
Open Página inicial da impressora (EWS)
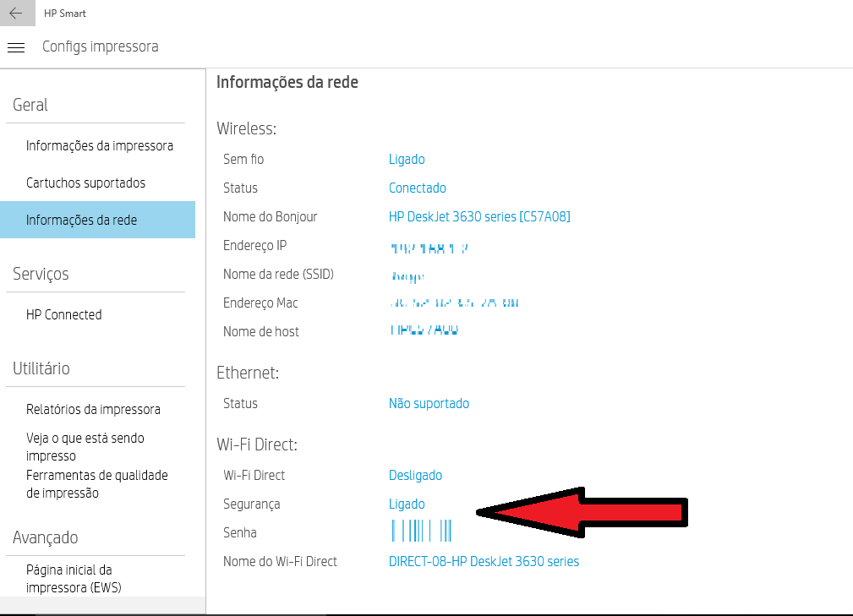[74, 578]
